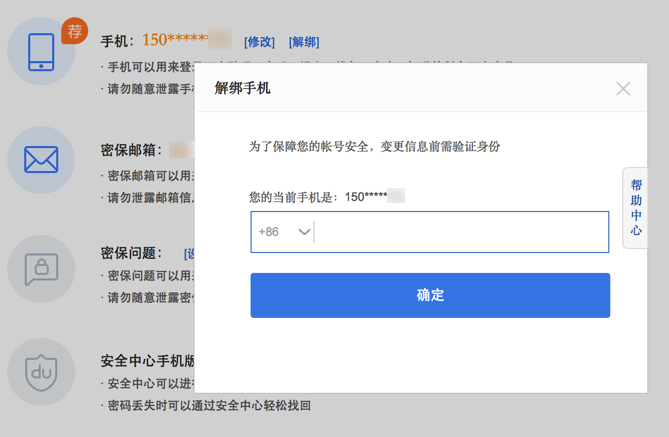Click the chevron arrow beside +86
669x437 pixels.
(304, 232)
